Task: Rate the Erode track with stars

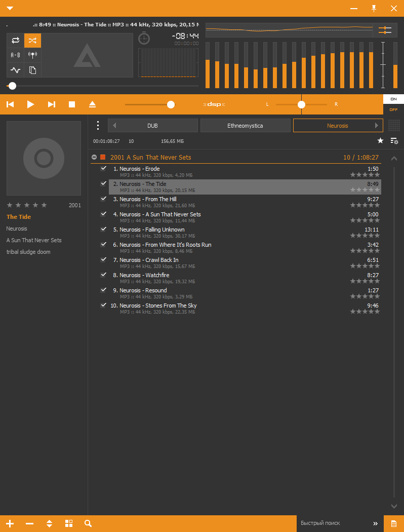Action: tap(365, 175)
